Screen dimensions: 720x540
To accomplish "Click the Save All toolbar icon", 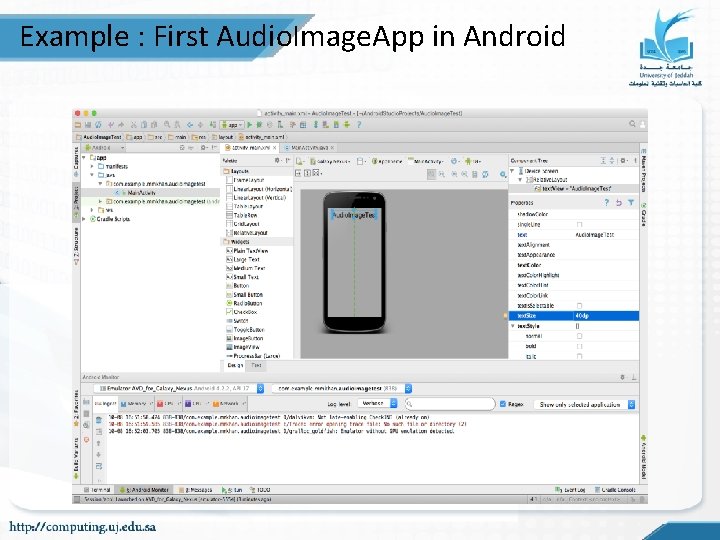I will pos(88,124).
